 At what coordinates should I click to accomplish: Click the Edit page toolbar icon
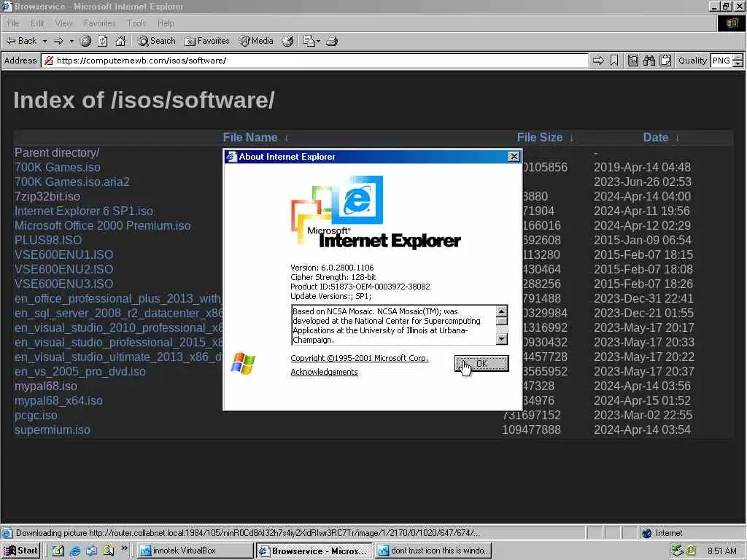(309, 41)
